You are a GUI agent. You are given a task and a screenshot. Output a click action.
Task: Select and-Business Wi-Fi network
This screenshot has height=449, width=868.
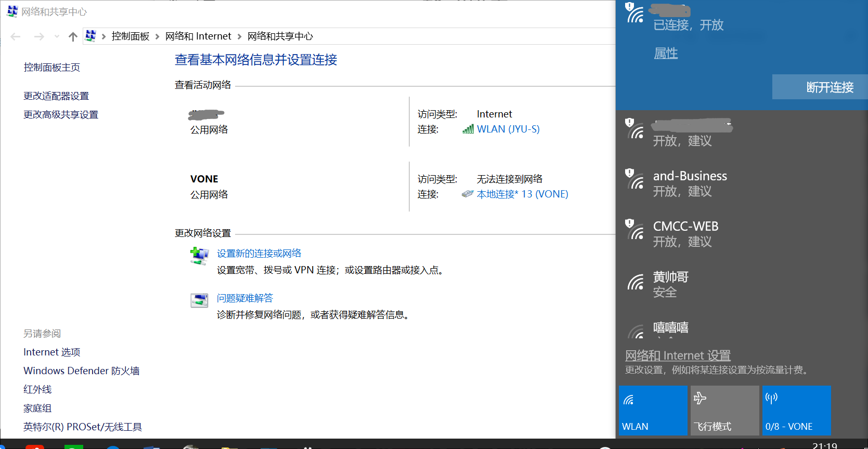(x=742, y=183)
